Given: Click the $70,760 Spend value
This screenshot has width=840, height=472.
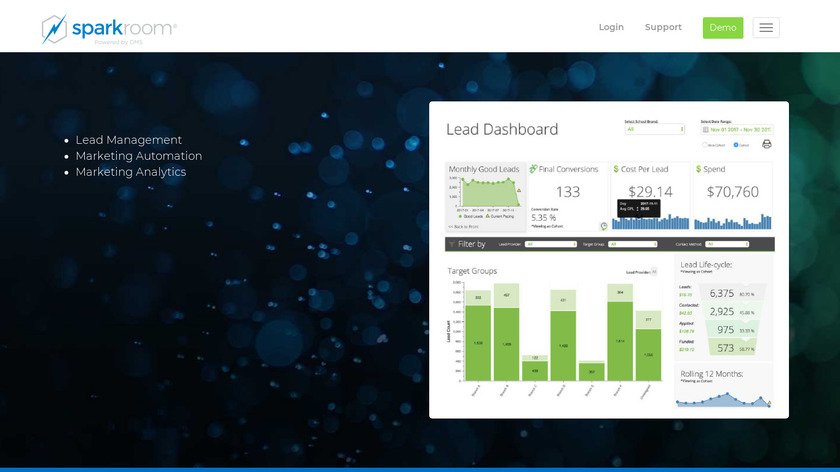Looking at the screenshot, I should point(732,192).
